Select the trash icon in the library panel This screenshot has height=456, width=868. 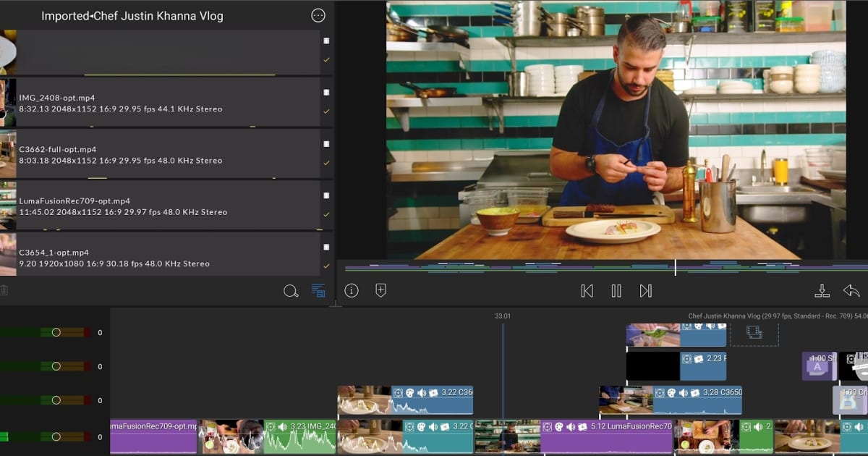pyautogui.click(x=6, y=290)
